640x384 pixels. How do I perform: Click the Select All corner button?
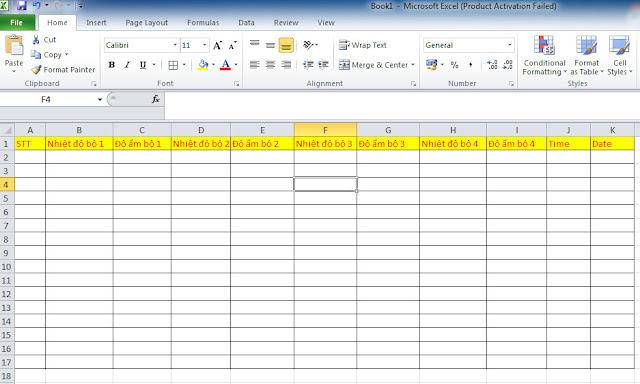coord(7,130)
